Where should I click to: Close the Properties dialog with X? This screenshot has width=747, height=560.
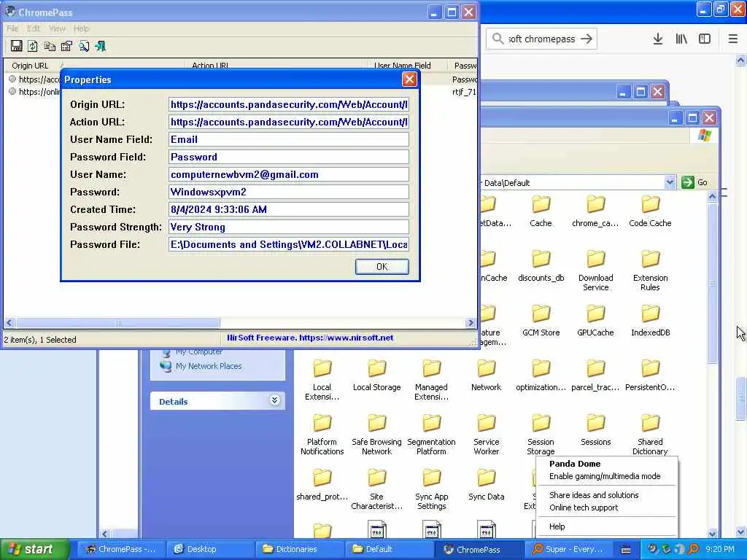click(x=409, y=79)
